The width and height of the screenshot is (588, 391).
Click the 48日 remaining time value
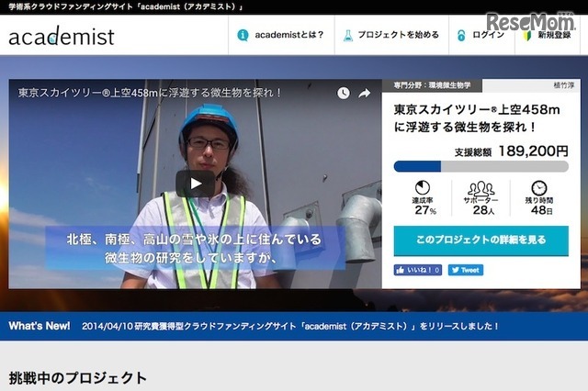click(541, 210)
